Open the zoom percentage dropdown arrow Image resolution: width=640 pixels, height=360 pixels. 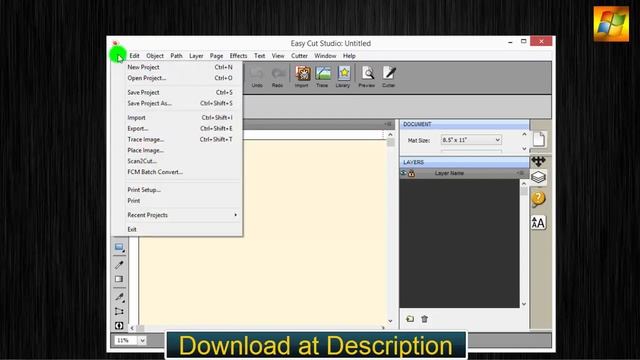click(x=142, y=340)
